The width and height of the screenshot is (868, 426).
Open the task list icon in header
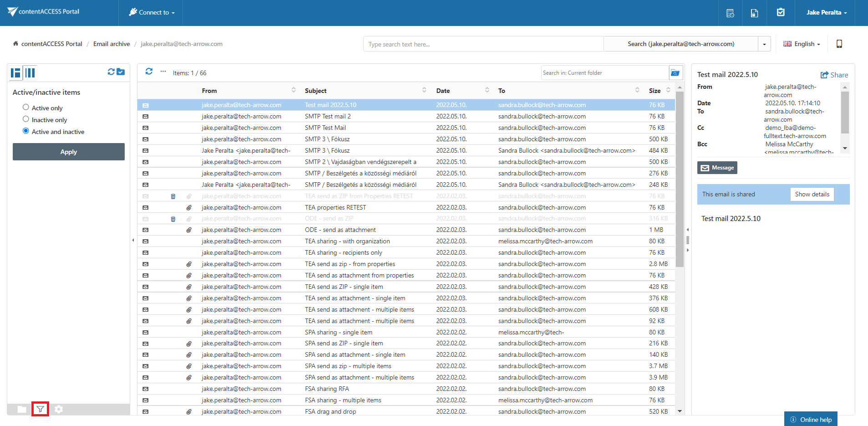point(780,13)
